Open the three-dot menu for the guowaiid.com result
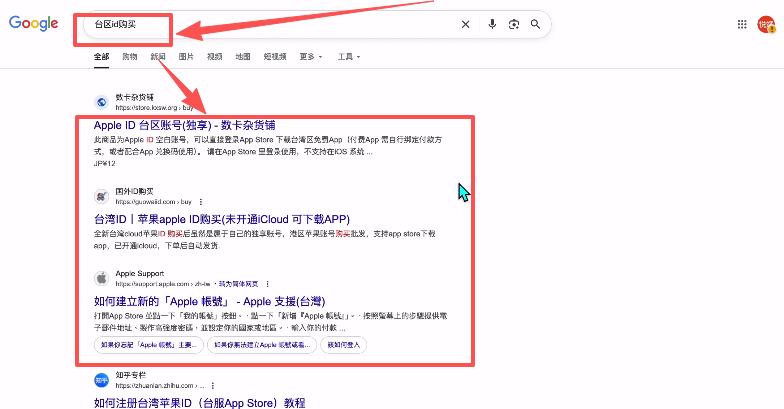Viewport: 784px width, 409px height. tap(201, 202)
